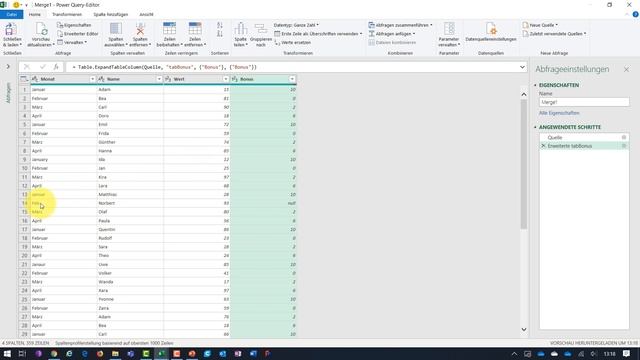The width and height of the screenshot is (640, 360).
Task: Click Bonus column header
Action: (263, 79)
